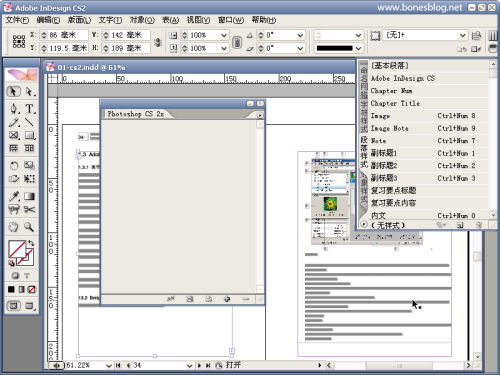Select the vertical frame grid tool
The height and width of the screenshot is (375, 500).
click(x=29, y=148)
